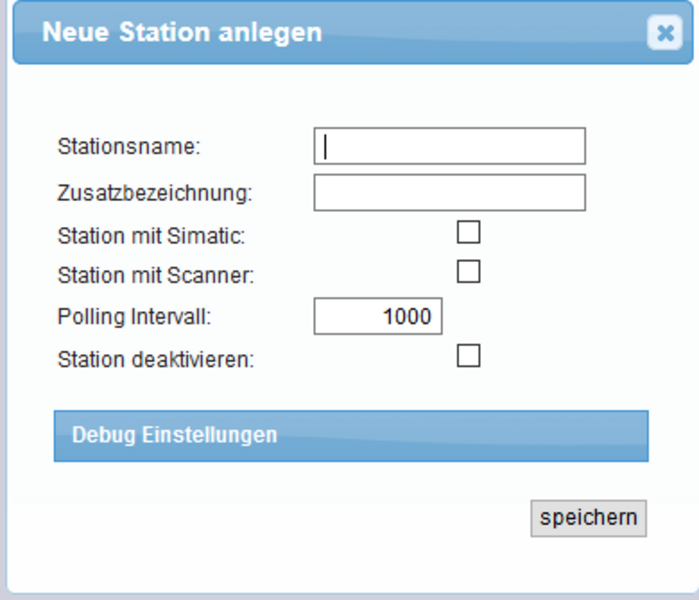699x600 pixels.
Task: Click the Station deaktivieren label
Action: click(x=156, y=359)
